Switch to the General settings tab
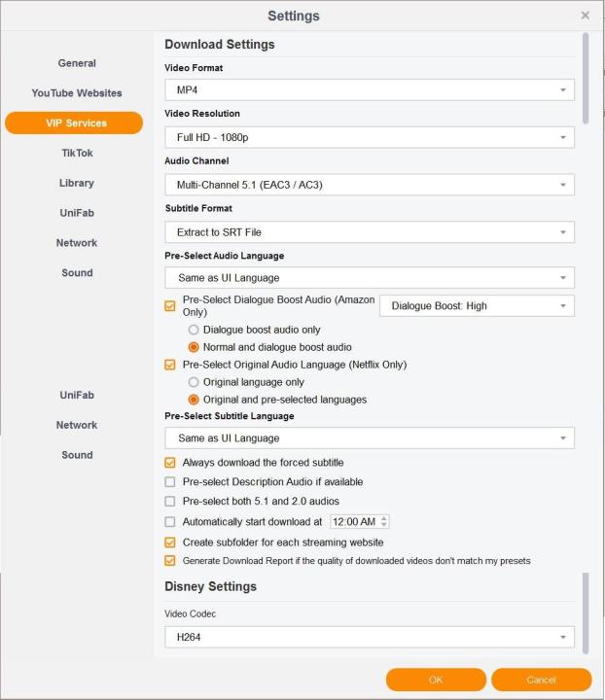This screenshot has height=700, width=605. click(x=77, y=63)
